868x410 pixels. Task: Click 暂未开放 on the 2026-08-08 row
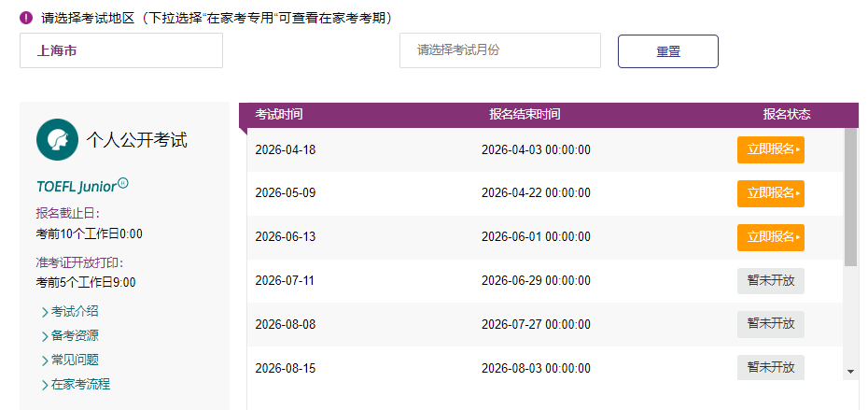[770, 324]
